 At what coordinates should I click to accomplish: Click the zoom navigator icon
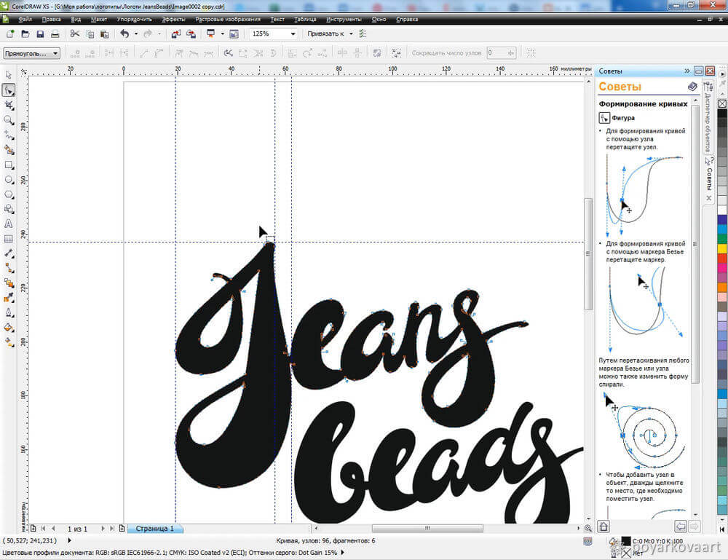(587, 529)
